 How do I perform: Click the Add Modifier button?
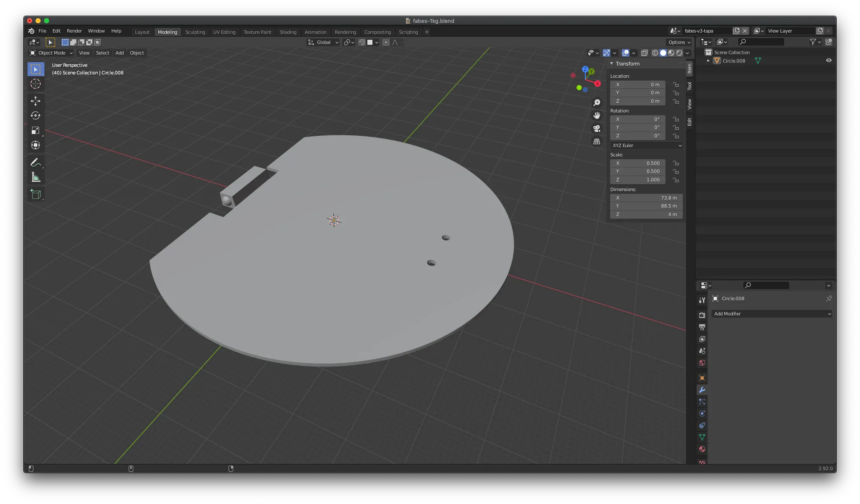pos(772,314)
